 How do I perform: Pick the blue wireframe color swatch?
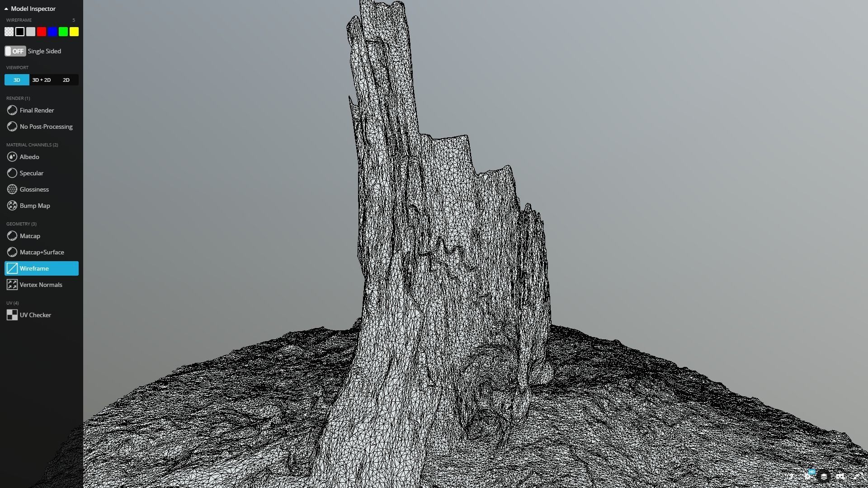[52, 32]
